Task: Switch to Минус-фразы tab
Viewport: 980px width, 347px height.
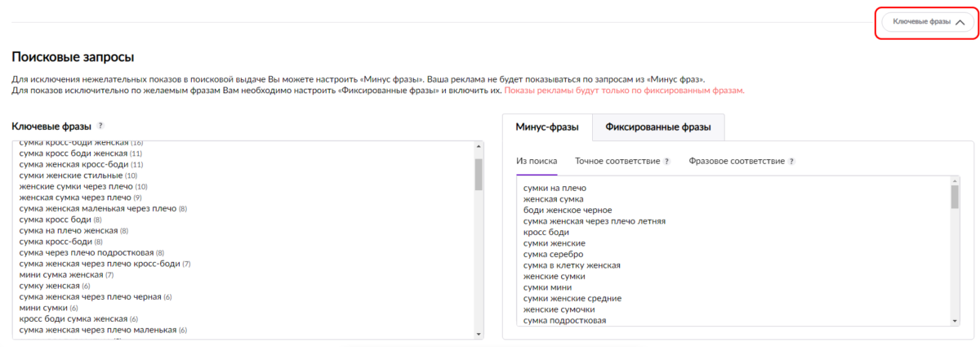Action: 547,127
